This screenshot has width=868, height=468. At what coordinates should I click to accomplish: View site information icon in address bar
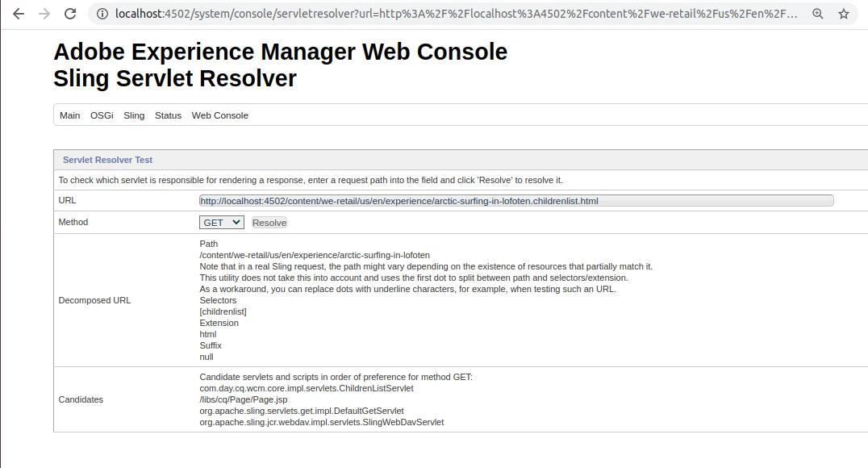pos(102,14)
